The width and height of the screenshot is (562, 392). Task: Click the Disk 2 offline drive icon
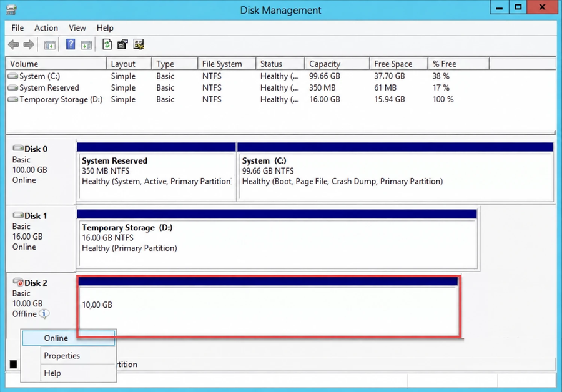[18, 282]
